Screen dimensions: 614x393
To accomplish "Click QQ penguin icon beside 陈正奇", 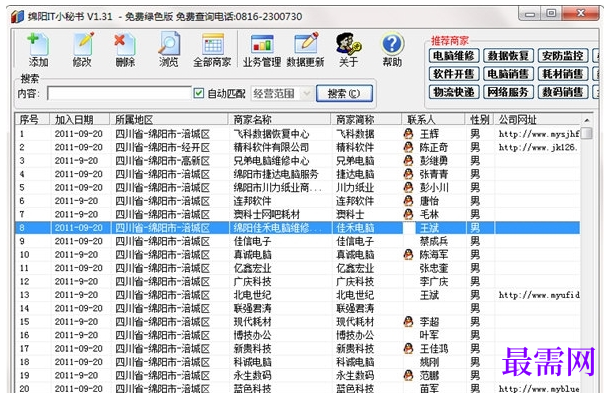I will tap(408, 147).
